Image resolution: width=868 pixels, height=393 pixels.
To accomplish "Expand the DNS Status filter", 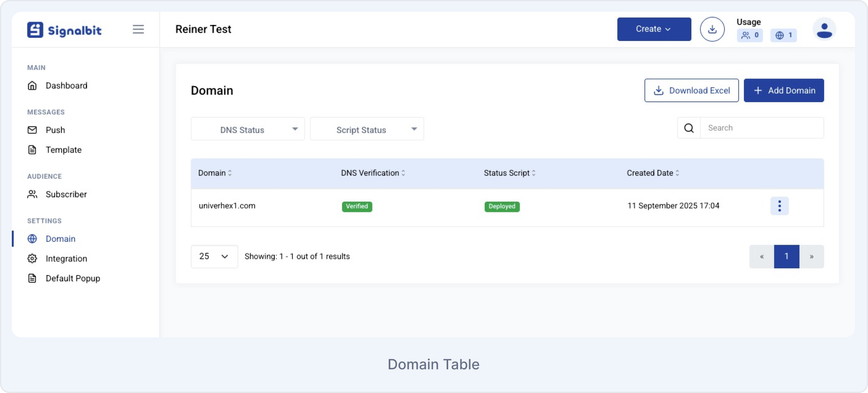I will (248, 129).
